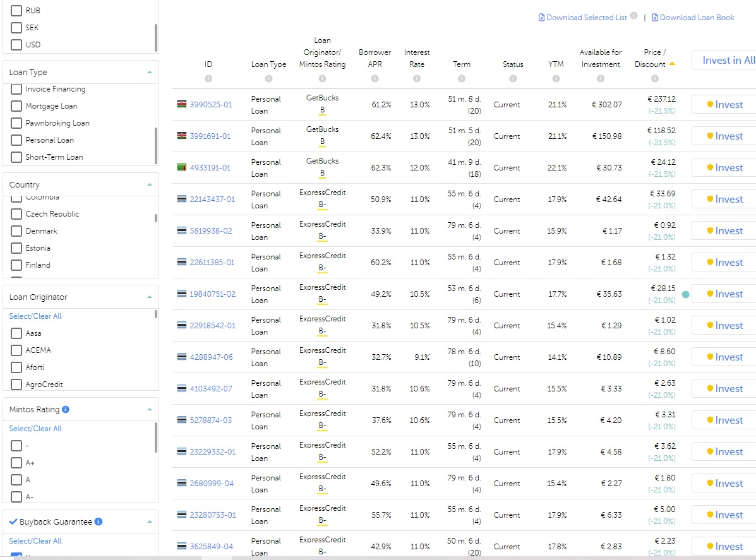756x560 pixels.
Task: Click the Borrower APR column header
Action: (x=375, y=58)
